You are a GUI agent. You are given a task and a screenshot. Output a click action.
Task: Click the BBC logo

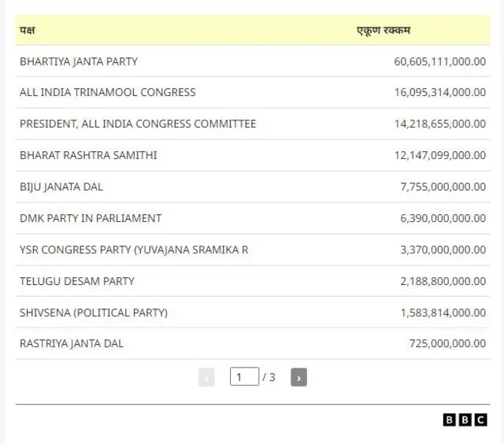coord(465,420)
